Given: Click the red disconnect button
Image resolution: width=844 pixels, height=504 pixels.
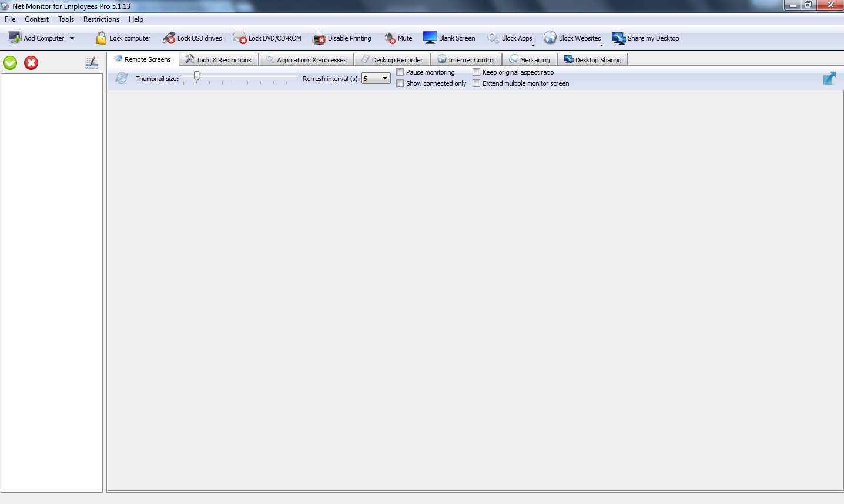Looking at the screenshot, I should 31,62.
